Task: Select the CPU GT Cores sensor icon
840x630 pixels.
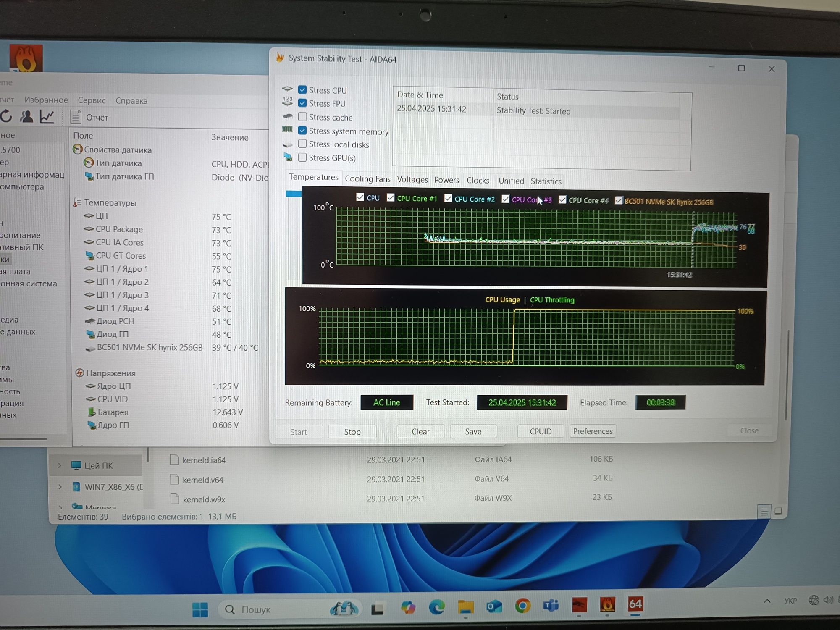Action: pyautogui.click(x=89, y=255)
